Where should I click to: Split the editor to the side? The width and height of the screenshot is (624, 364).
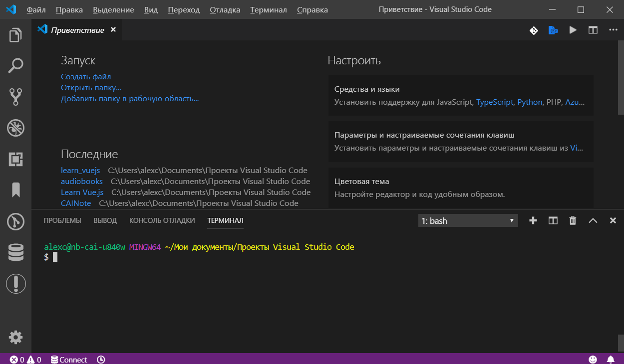(593, 30)
